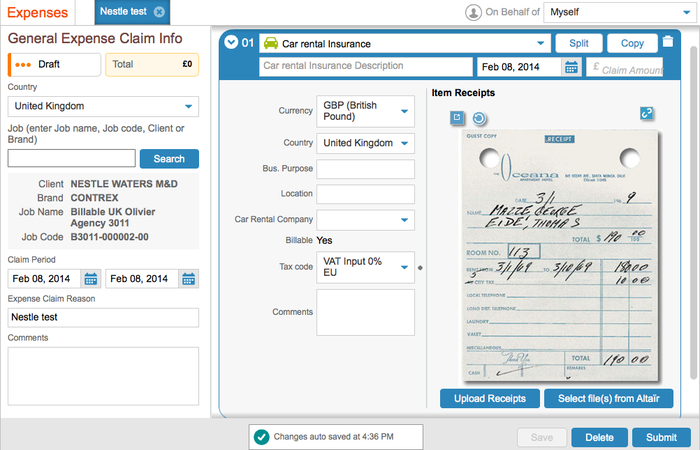Click the small marker beside Tax code

click(420, 268)
